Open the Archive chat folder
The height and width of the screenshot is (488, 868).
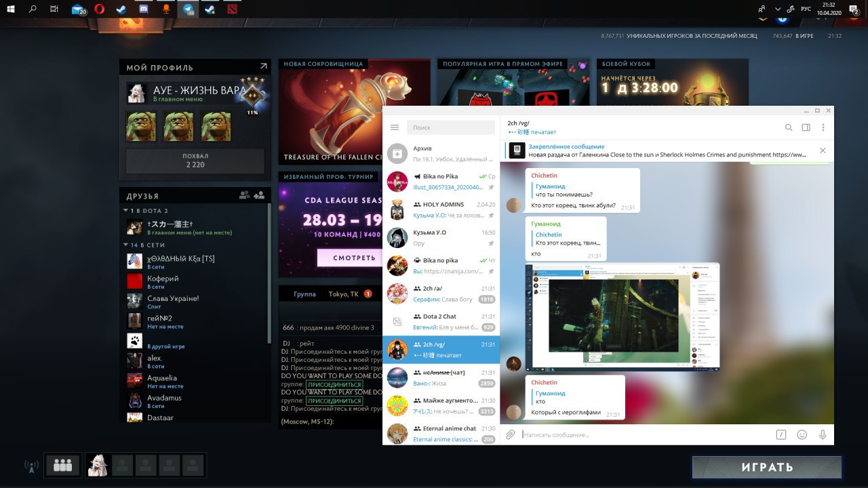coord(441,153)
